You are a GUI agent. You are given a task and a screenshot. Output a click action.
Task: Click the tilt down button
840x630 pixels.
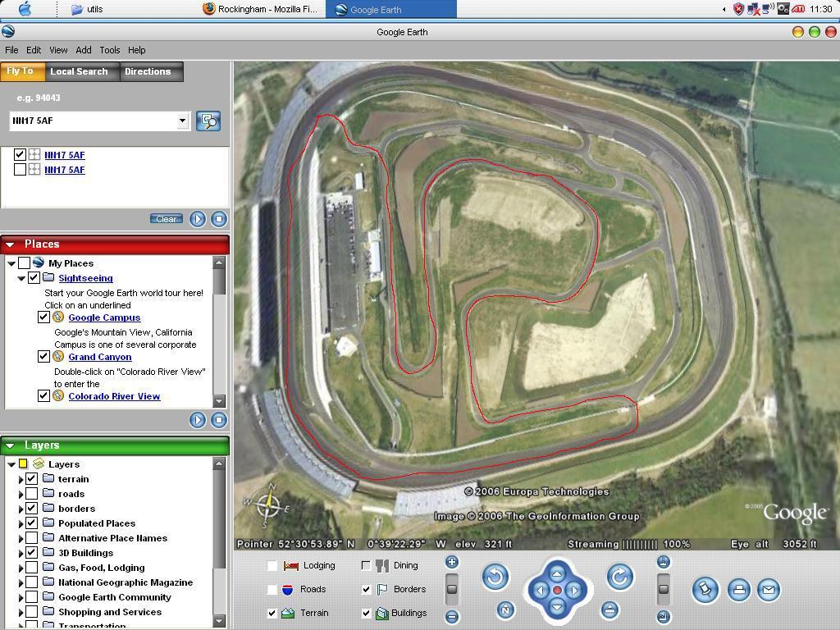[x=663, y=617]
